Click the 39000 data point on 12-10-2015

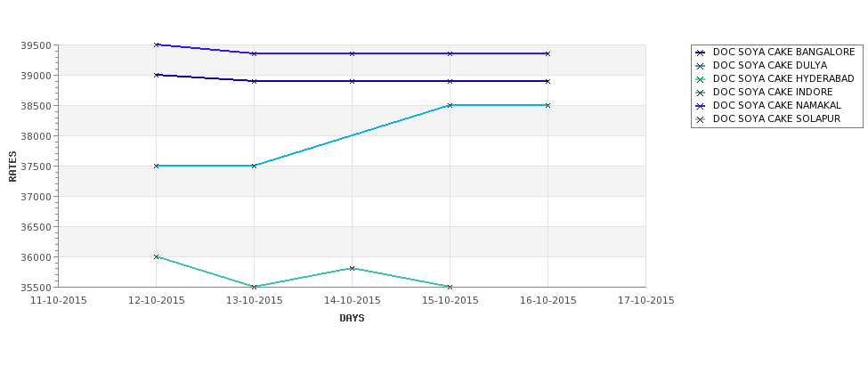pos(156,75)
